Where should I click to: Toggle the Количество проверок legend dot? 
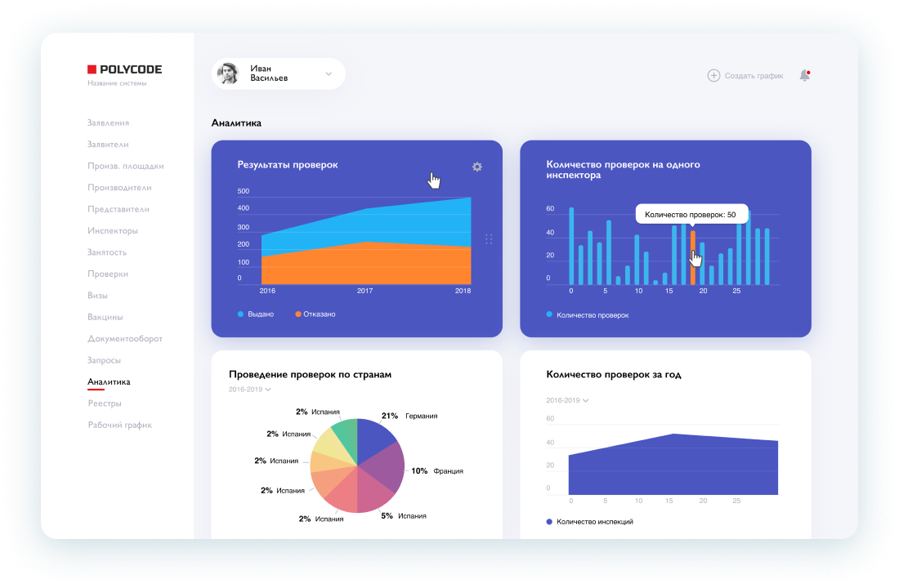pyautogui.click(x=549, y=314)
